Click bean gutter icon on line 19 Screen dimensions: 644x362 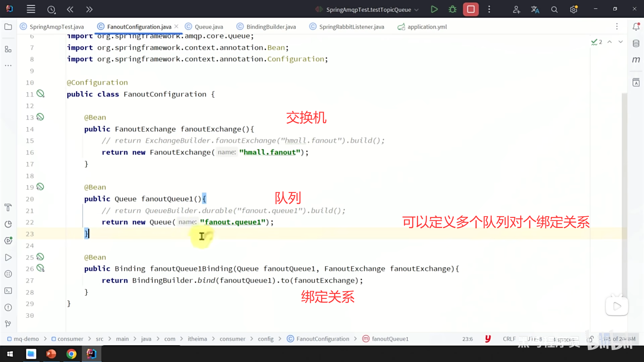[x=40, y=187]
